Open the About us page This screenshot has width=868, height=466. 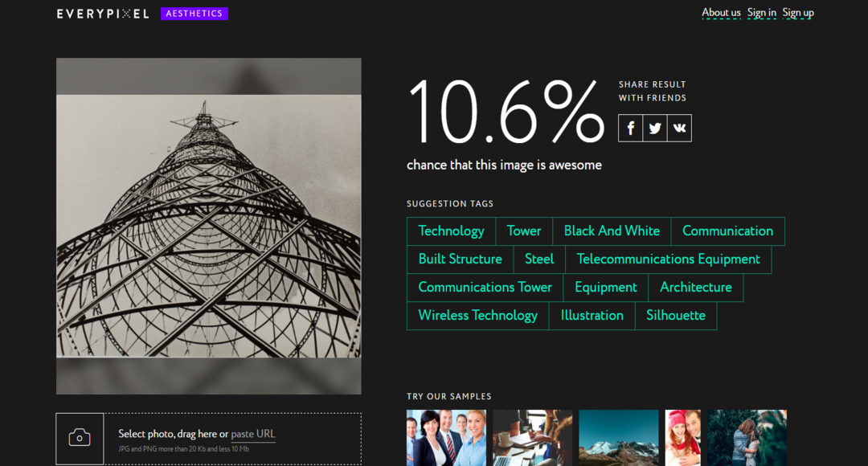tap(721, 13)
